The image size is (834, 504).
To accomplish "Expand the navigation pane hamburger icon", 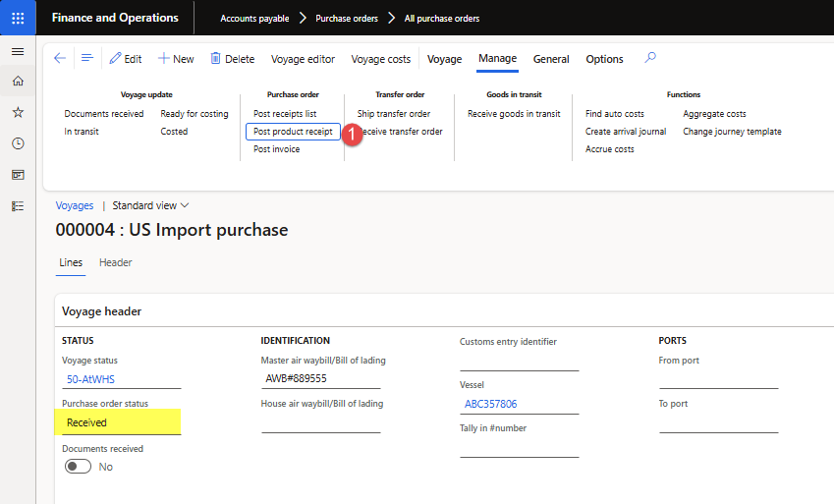I will 18,51.
